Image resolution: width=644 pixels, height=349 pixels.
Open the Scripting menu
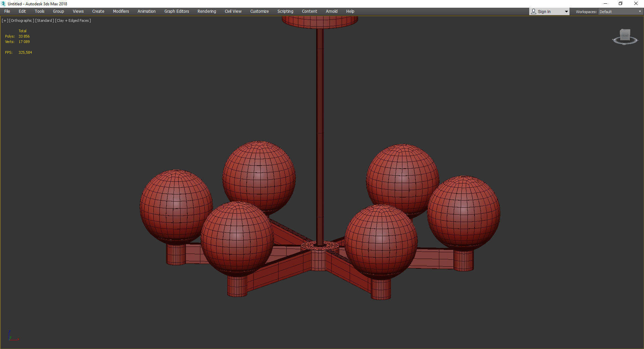tap(285, 11)
